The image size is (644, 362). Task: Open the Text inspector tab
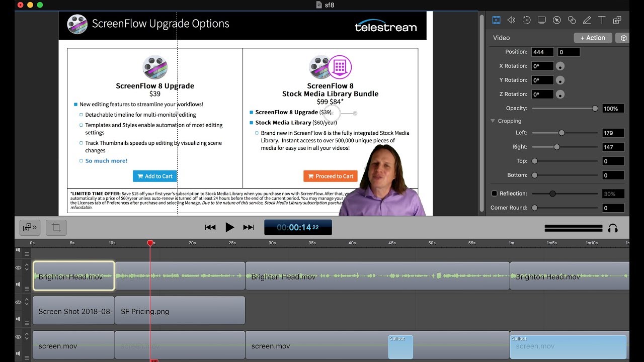click(602, 20)
